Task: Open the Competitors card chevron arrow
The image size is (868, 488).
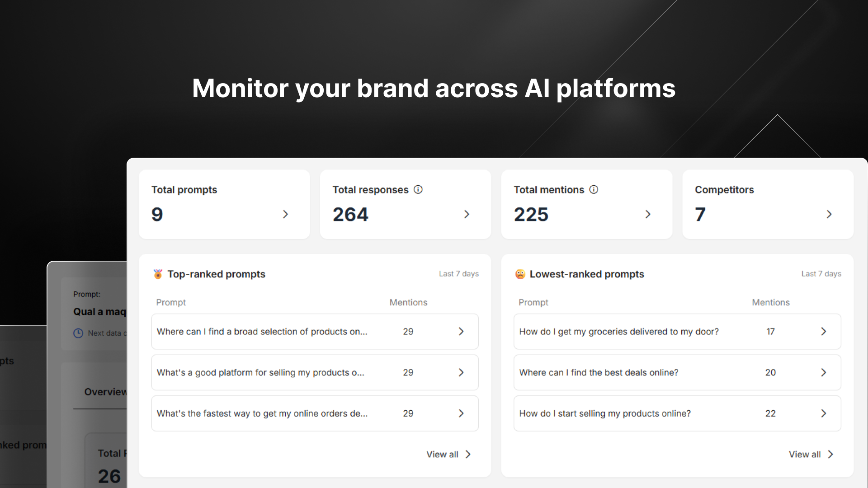Action: coord(829,214)
